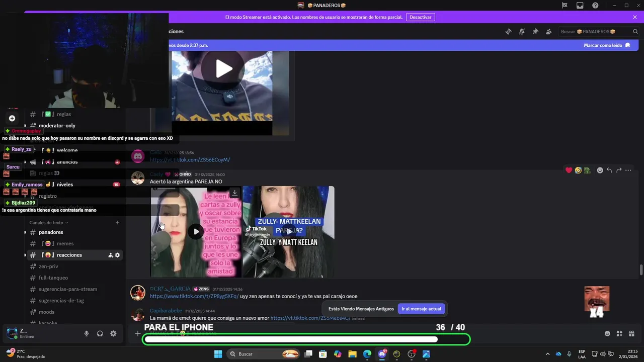644x362 pixels.
Task: Click taskbar Buscar search box
Action: [264, 354]
